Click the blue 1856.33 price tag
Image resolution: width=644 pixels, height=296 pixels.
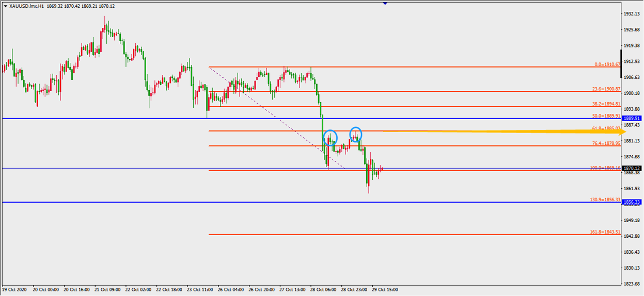point(632,202)
